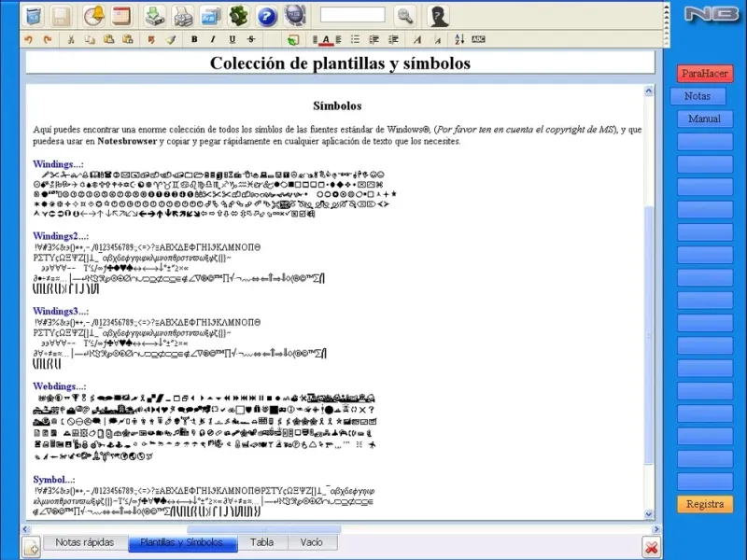Image resolution: width=747 pixels, height=560 pixels.
Task: Click the empty search text field
Action: [x=353, y=15]
